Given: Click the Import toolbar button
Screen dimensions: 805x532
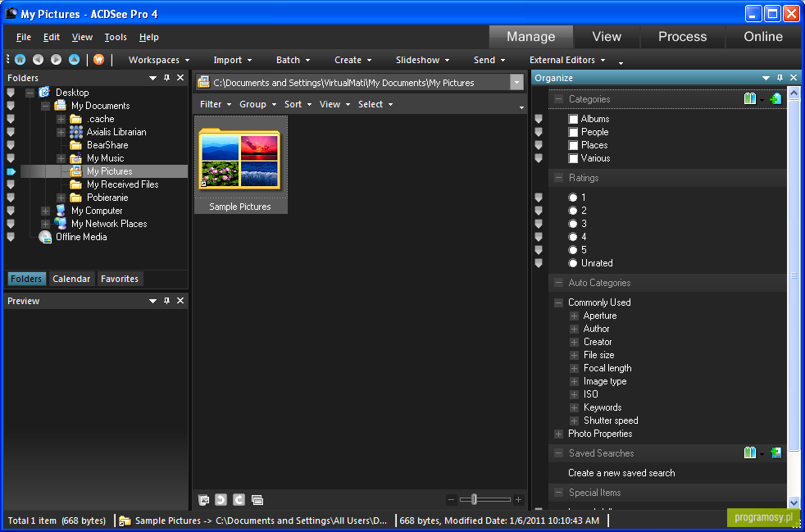Looking at the screenshot, I should point(233,60).
